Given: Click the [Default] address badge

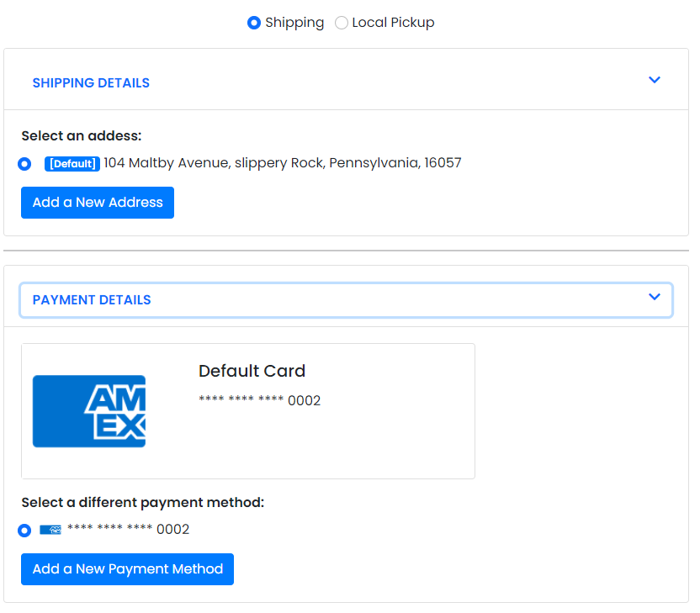Looking at the screenshot, I should (72, 164).
